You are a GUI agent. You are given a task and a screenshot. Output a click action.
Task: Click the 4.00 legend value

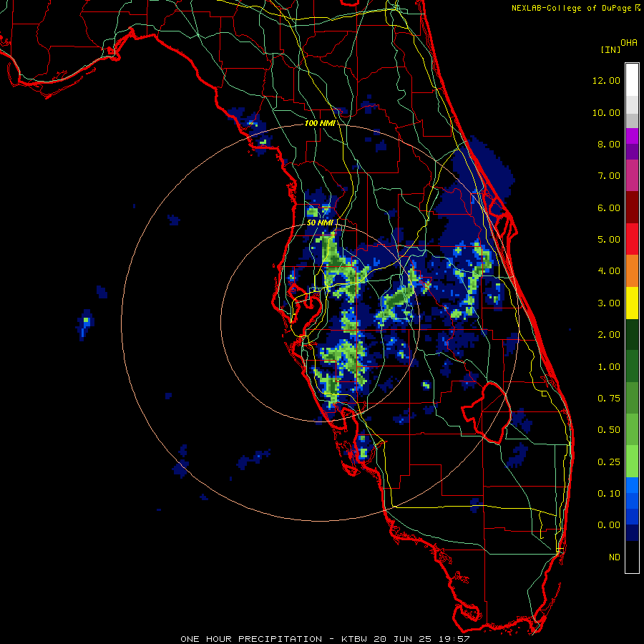(x=609, y=271)
